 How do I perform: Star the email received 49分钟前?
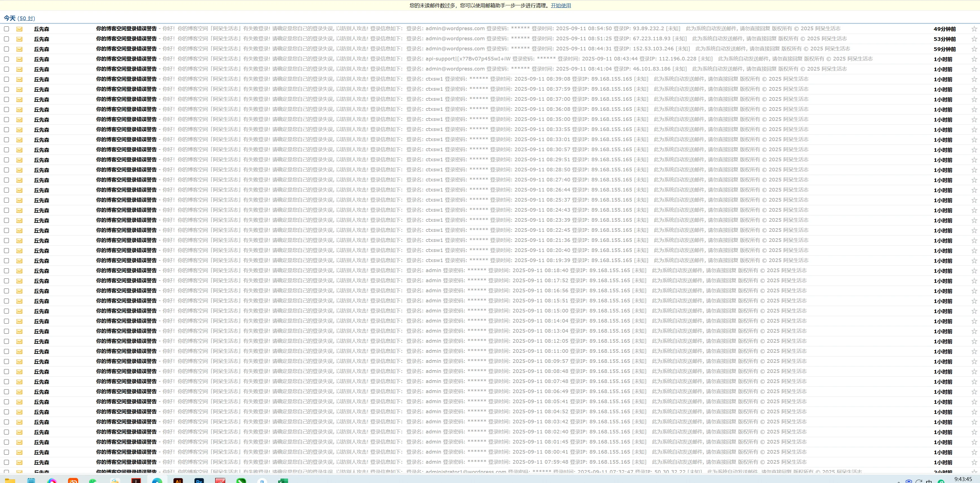coord(974,29)
